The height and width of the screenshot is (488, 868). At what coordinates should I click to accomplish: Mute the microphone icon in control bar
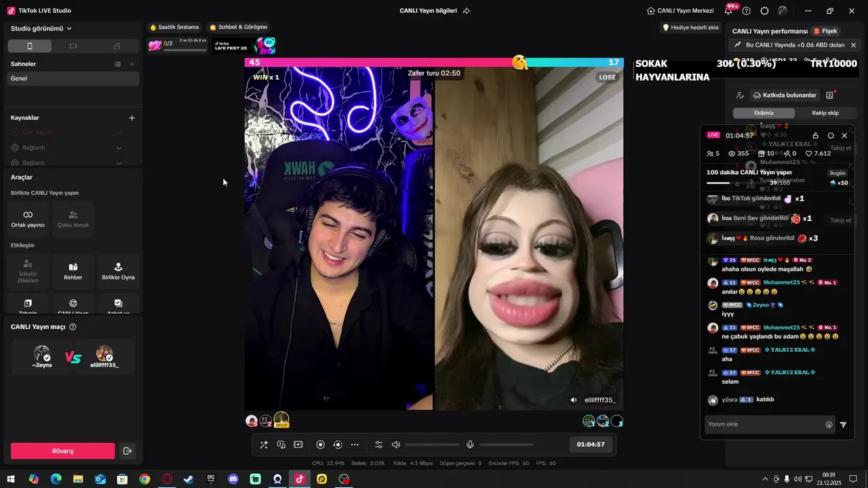470,445
